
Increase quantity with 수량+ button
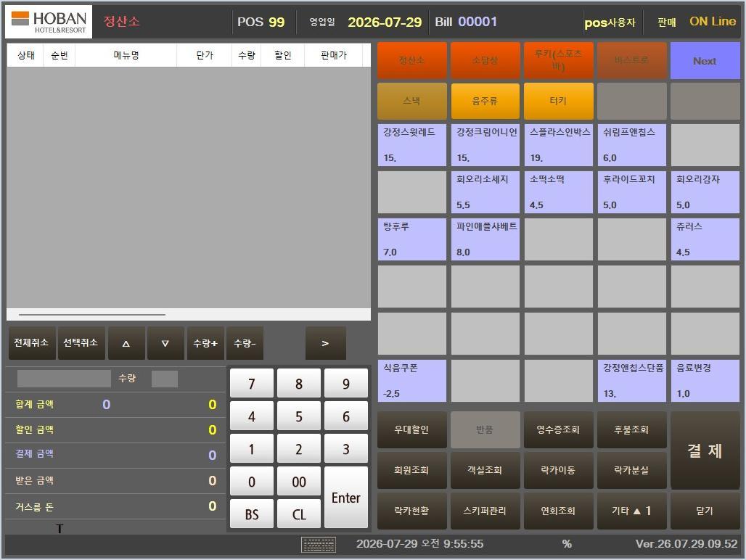tap(205, 343)
